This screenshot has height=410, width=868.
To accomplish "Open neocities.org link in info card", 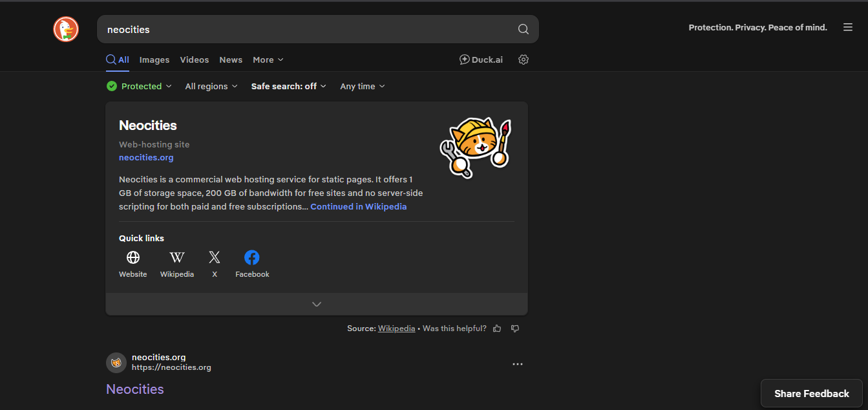I will 146,157.
